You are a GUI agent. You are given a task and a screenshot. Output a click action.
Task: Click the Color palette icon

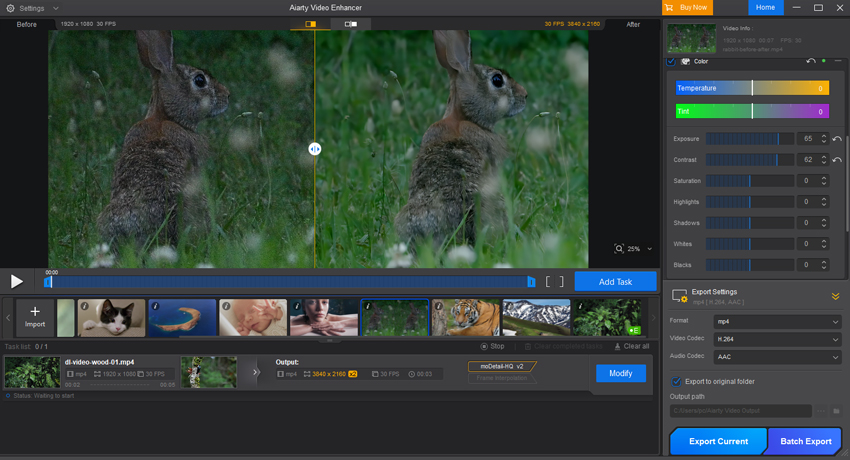(685, 61)
